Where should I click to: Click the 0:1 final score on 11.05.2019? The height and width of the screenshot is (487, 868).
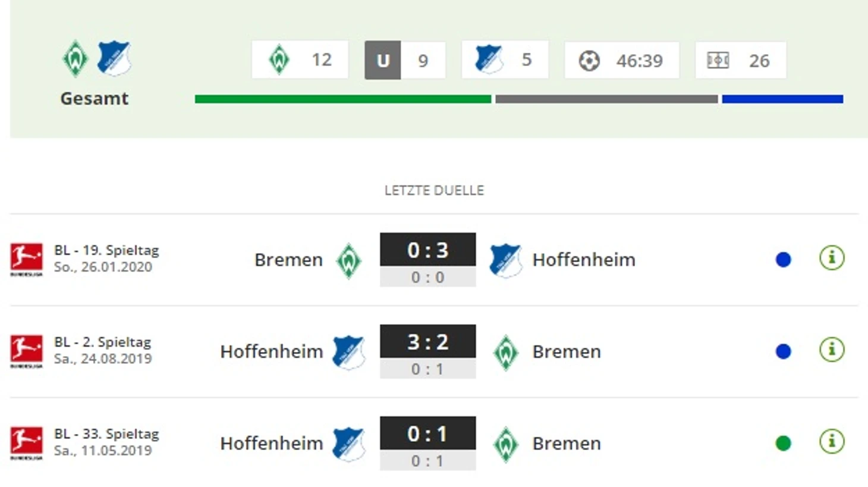pyautogui.click(x=428, y=433)
